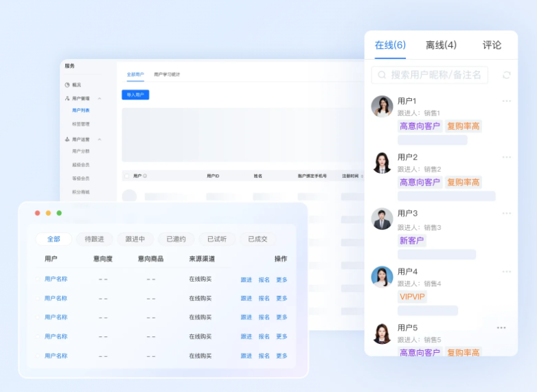Open 用户2's profile avatar
The width and height of the screenshot is (537, 392).
[382, 163]
